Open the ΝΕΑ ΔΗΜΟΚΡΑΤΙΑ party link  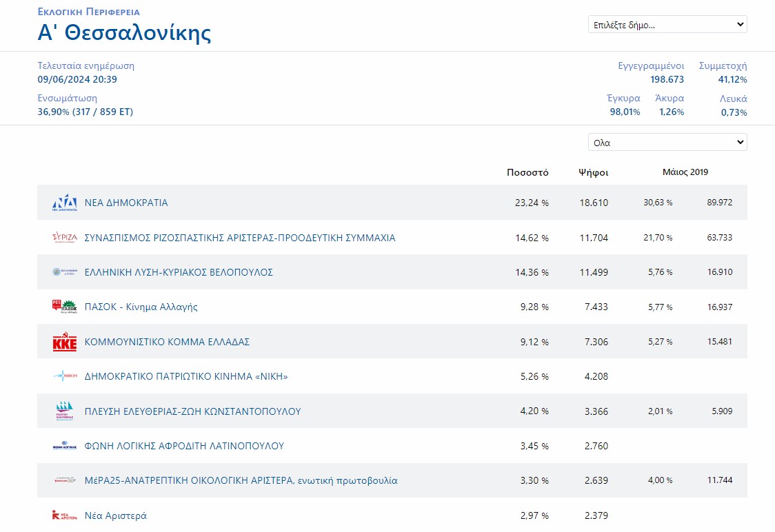tap(126, 203)
